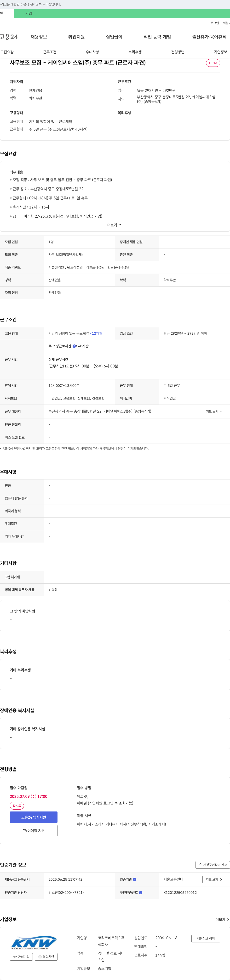The height and width of the screenshot is (980, 230).
Task: Click the D-13 badge under the deadline date
Action: click(x=17, y=806)
